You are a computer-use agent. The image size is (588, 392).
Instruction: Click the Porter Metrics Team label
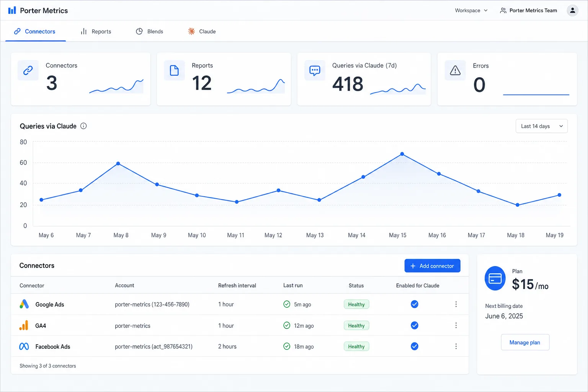tap(533, 10)
